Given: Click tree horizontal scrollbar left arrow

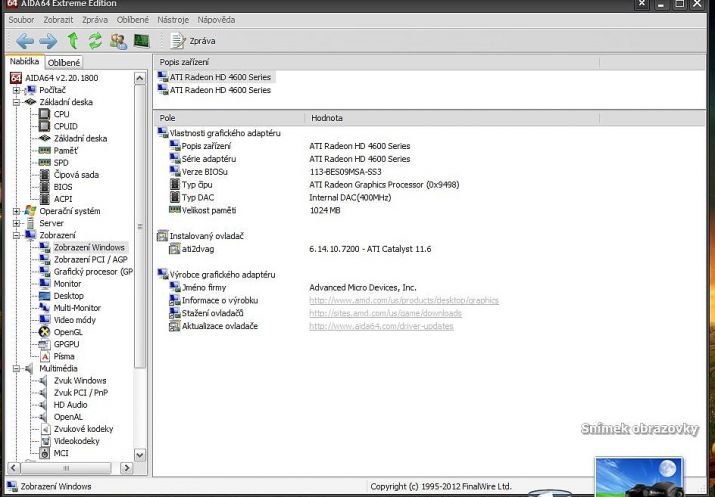Looking at the screenshot, I should point(14,468).
